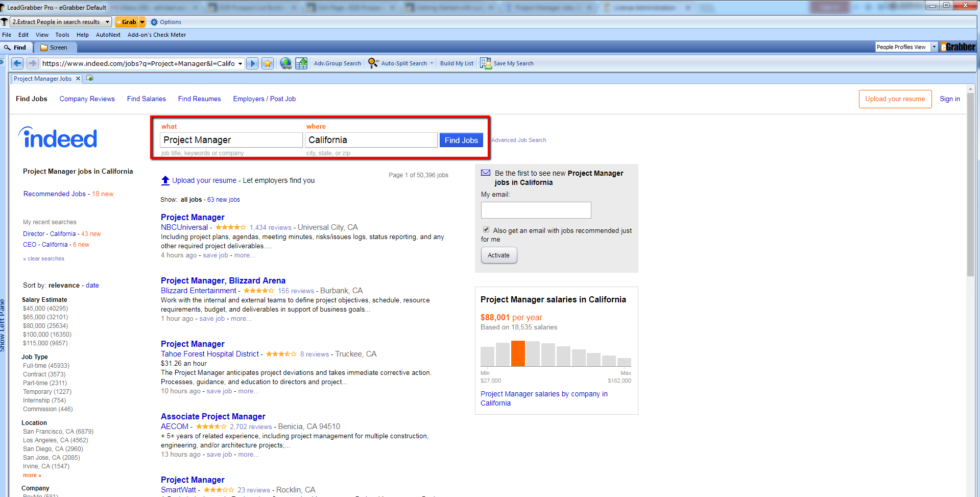
Task: Click the Find Jobs button
Action: (461, 139)
